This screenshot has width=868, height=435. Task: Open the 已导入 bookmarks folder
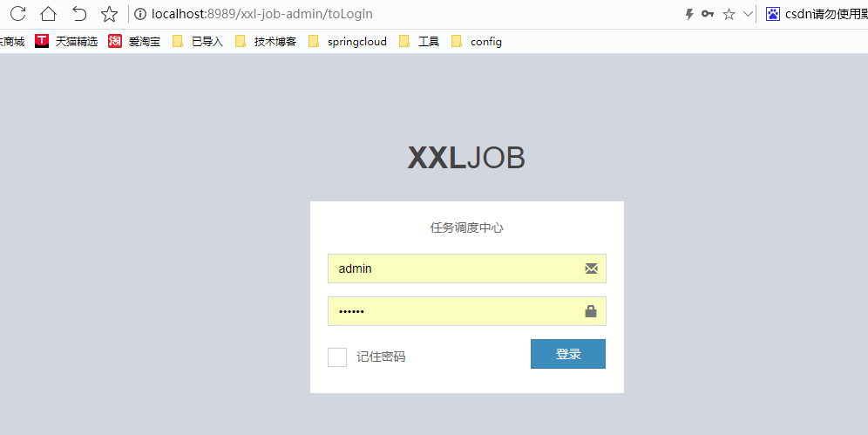[x=198, y=42]
